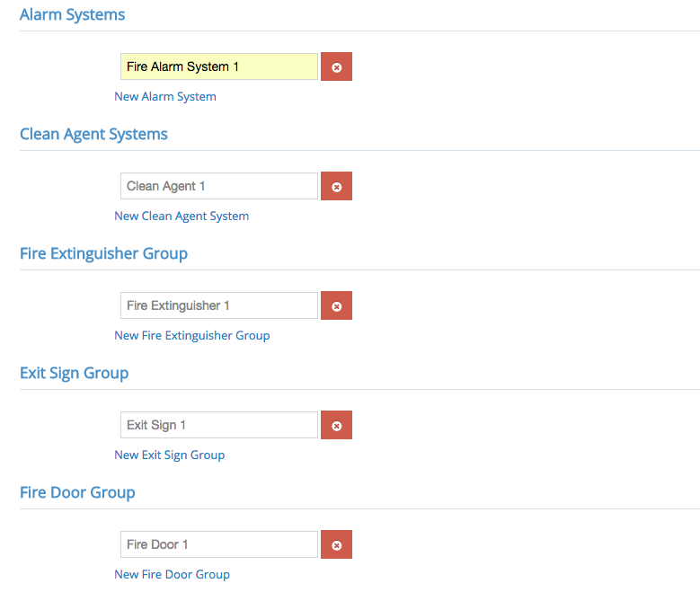Viewport: 700px width, 592px height.
Task: Click the Clean Agent Systems heading
Action: pyautogui.click(x=93, y=135)
